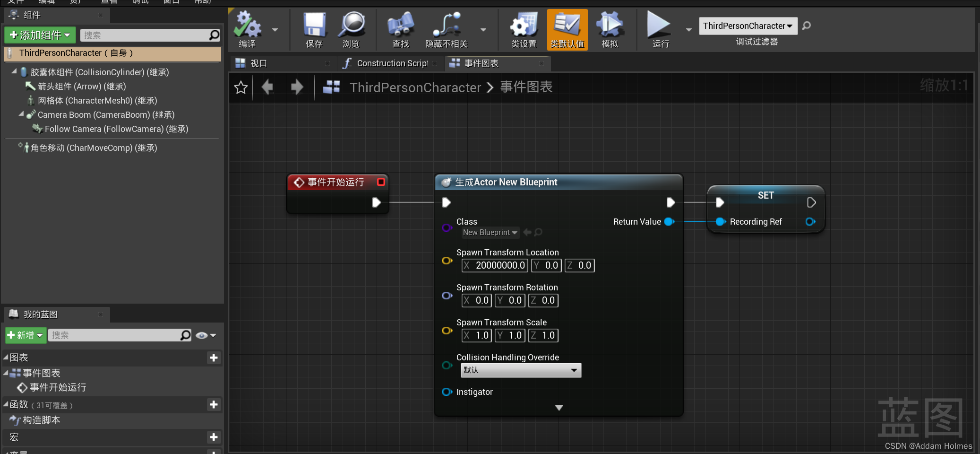Open Collision Handling Override 默认 dropdown
The height and width of the screenshot is (454, 980).
click(x=521, y=370)
